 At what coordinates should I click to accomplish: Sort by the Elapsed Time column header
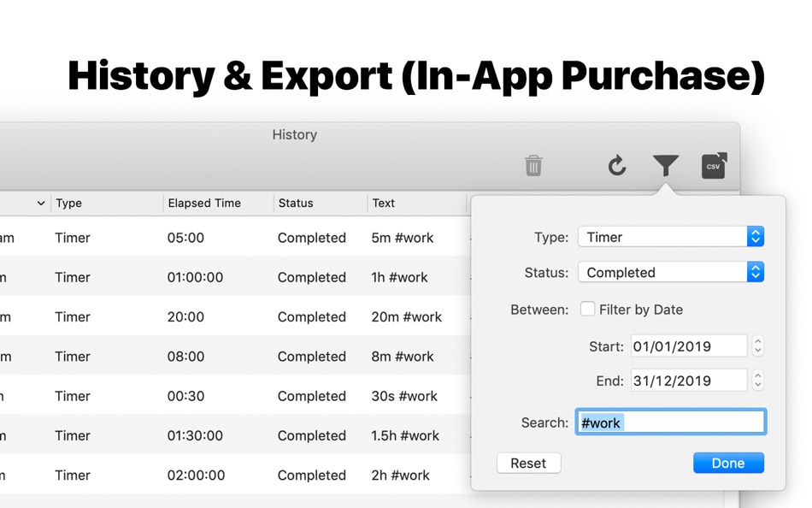point(218,204)
